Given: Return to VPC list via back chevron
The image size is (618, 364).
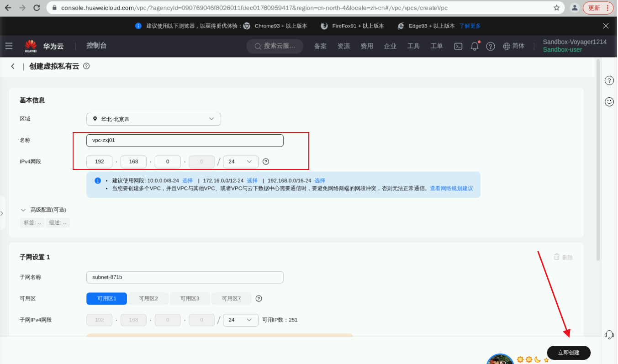Looking at the screenshot, I should (13, 66).
